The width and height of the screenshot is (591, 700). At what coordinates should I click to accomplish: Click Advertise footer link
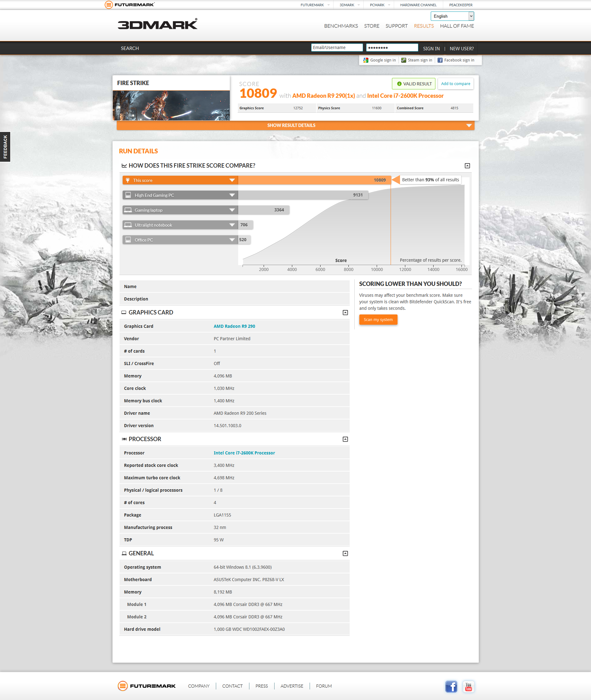tap(292, 686)
